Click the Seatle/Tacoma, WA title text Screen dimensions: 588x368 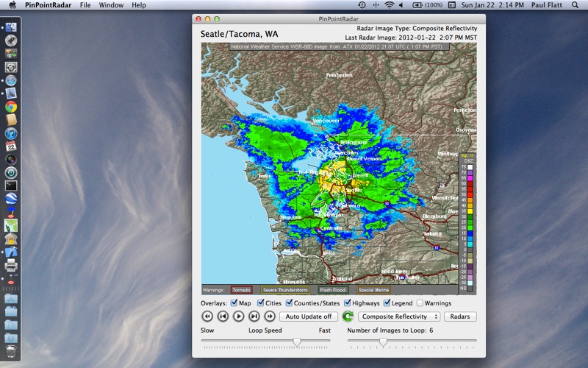240,34
